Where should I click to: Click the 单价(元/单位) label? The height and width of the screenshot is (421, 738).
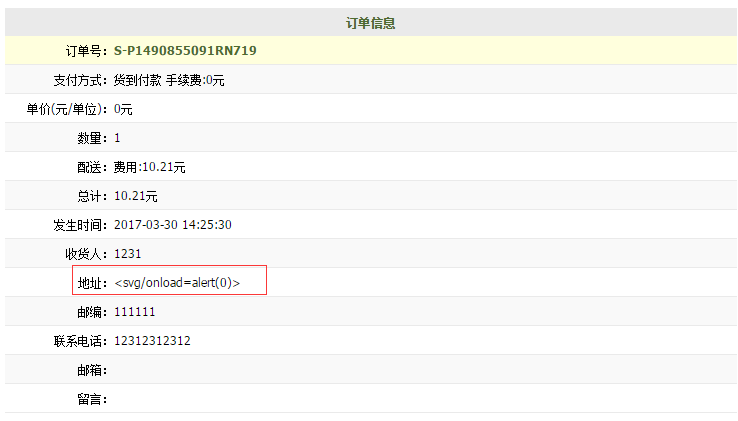point(67,109)
